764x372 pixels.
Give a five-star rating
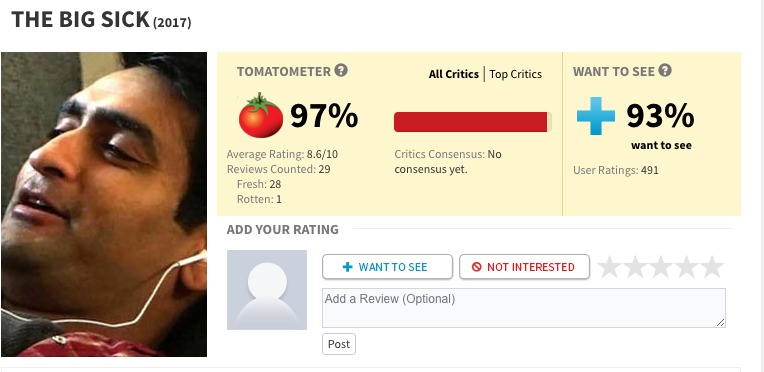coord(712,267)
